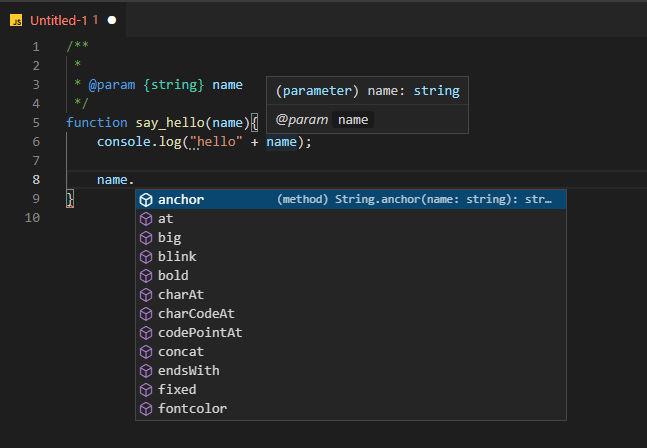Click the method cube icon beside fixed
The image size is (647, 448).
click(x=146, y=389)
